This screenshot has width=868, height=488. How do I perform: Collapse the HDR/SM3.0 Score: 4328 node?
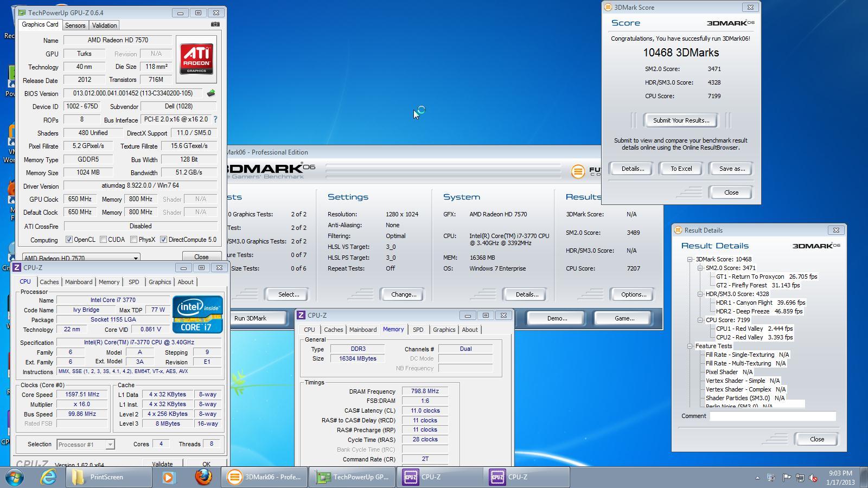coord(700,294)
